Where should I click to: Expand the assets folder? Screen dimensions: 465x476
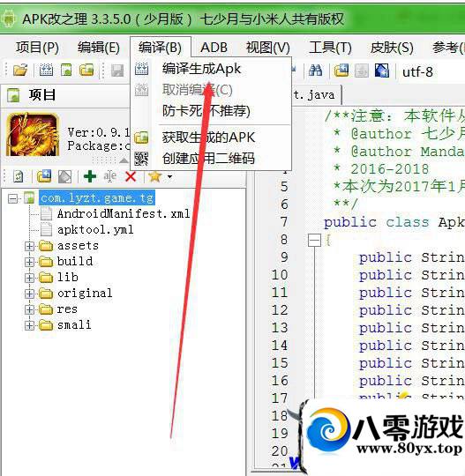(29, 246)
